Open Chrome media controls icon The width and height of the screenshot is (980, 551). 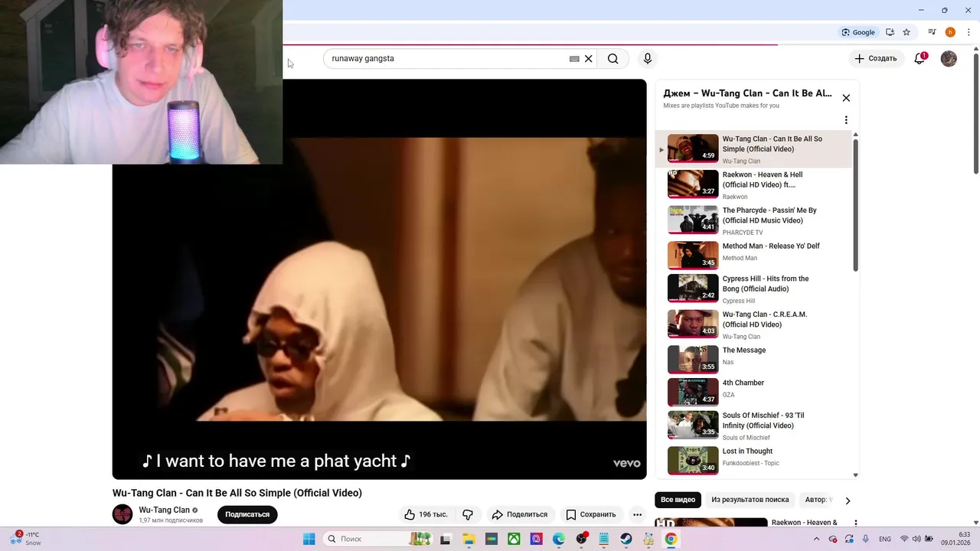932,32
